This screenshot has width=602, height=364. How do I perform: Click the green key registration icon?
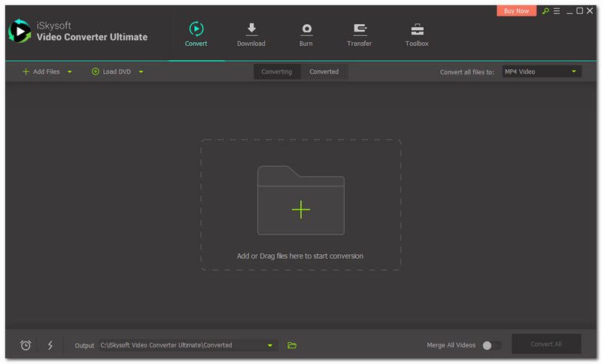click(546, 11)
